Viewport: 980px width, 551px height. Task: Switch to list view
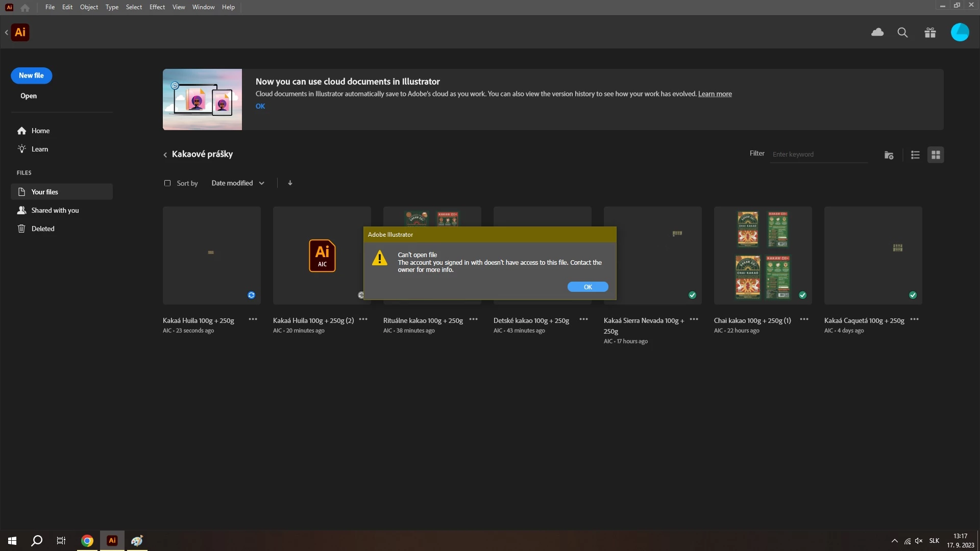pos(915,155)
